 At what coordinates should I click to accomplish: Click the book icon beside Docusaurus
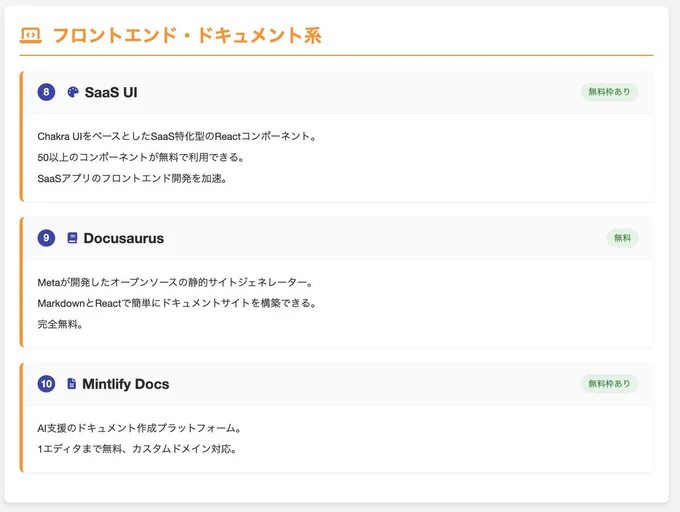click(72, 238)
